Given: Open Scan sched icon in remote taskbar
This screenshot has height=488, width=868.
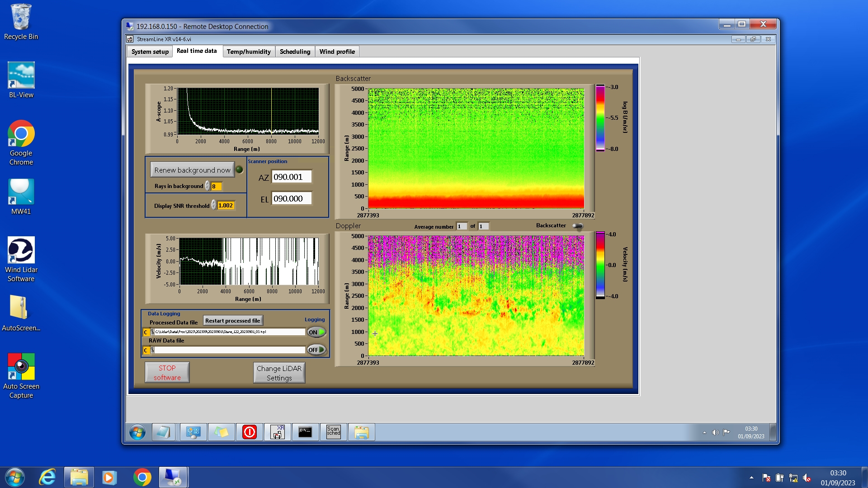Looking at the screenshot, I should (333, 432).
